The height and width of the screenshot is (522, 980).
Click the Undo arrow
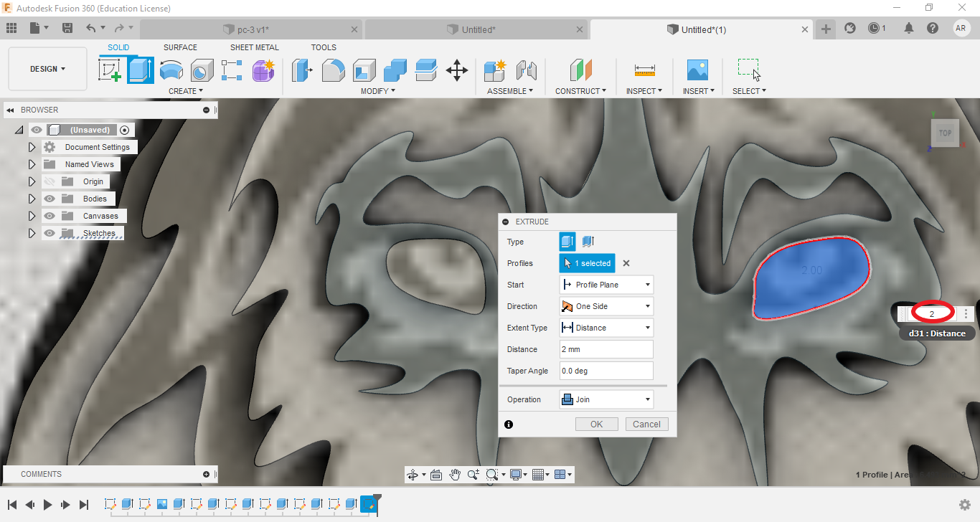90,28
